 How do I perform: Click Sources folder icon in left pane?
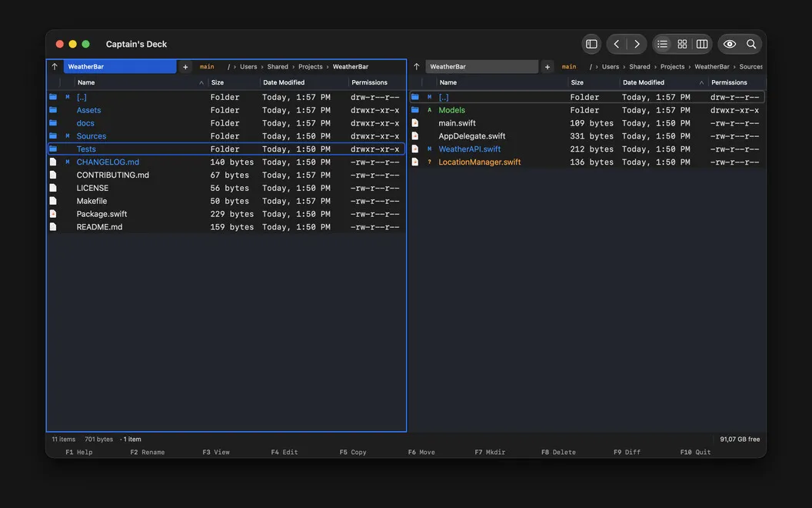click(x=53, y=135)
